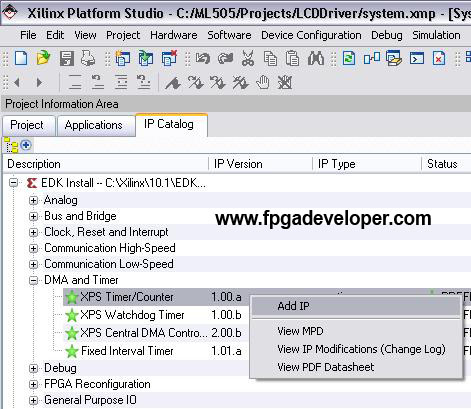Expand the Communication High-Speed category
This screenshot has height=409, width=471.
(x=33, y=248)
